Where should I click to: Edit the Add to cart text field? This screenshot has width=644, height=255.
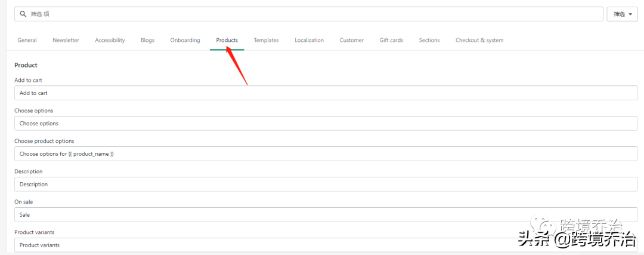(x=326, y=93)
